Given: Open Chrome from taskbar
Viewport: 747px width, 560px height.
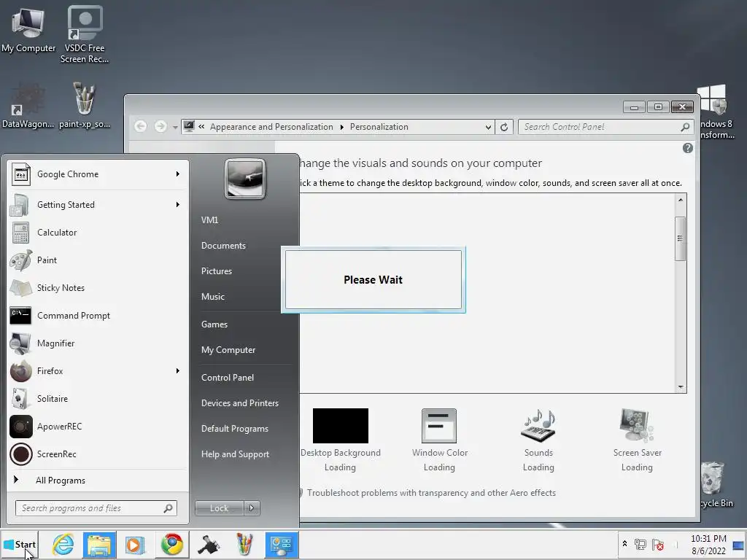Looking at the screenshot, I should point(172,544).
